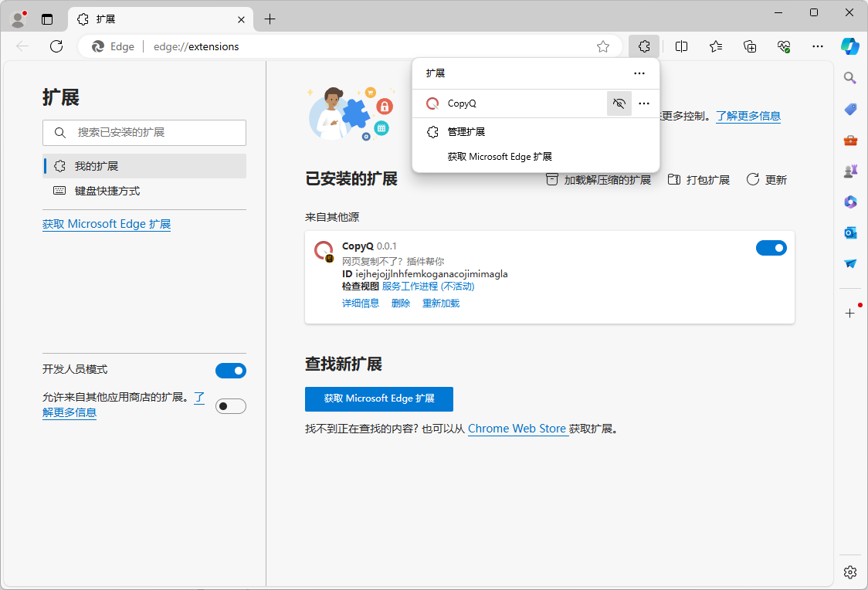Focus the 搜索已安装的扩展 search box
Image resolution: width=868 pixels, height=590 pixels.
144,132
